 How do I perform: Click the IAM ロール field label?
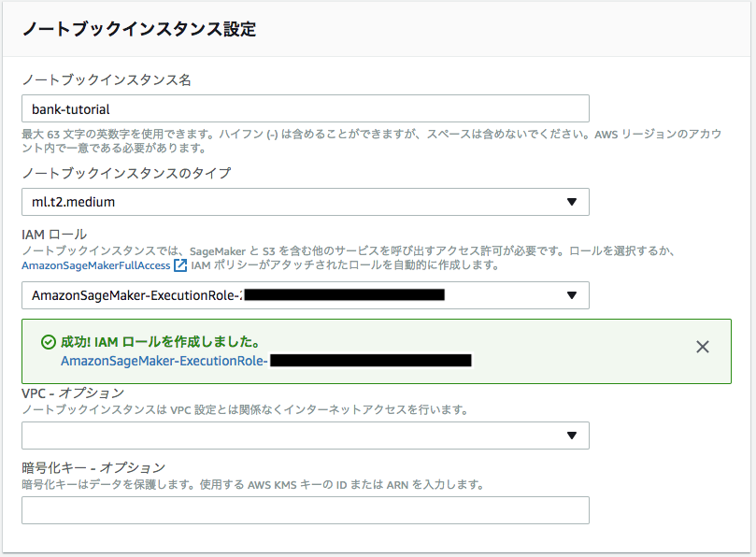tap(54, 234)
